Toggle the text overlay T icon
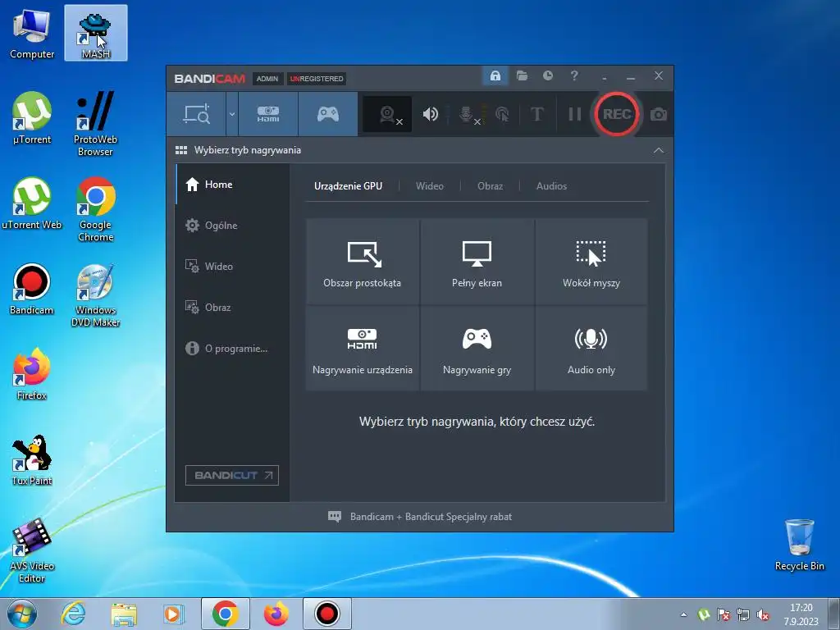840x630 pixels. pyautogui.click(x=536, y=114)
